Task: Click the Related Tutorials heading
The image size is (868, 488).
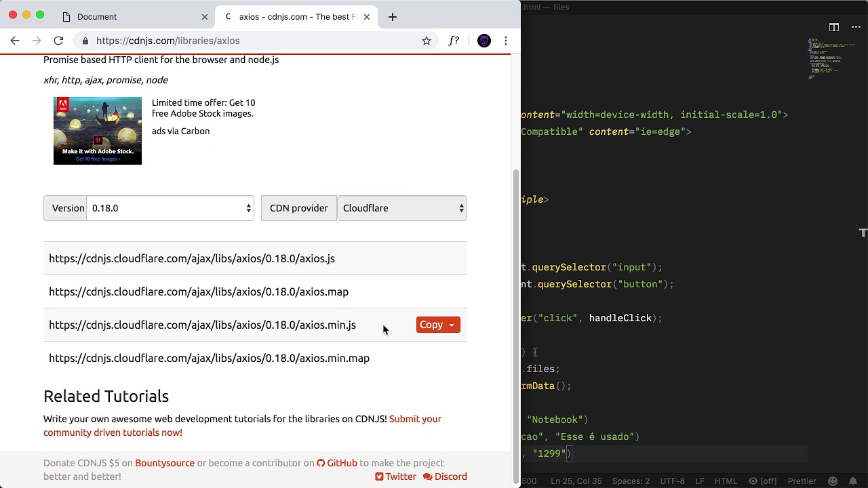Action: pyautogui.click(x=106, y=396)
